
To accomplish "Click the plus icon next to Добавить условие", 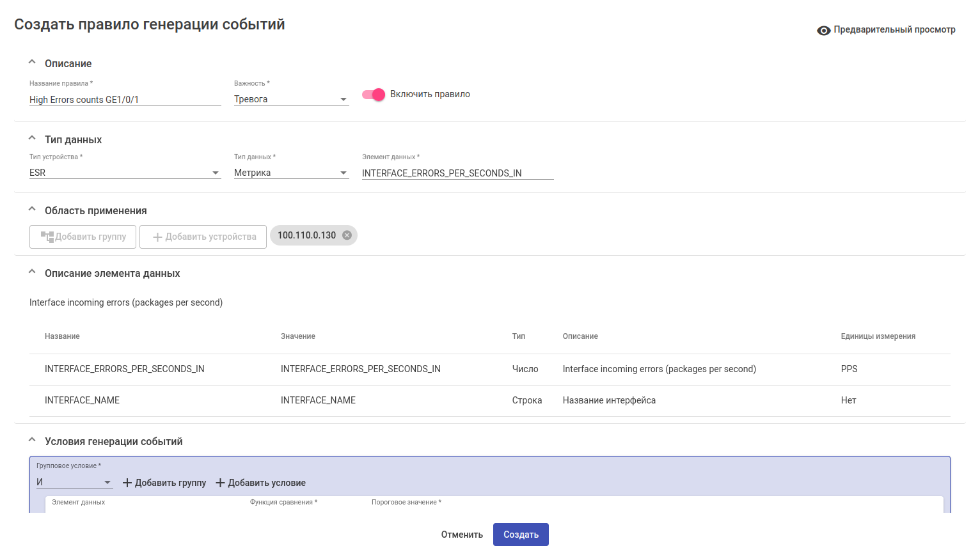I will pos(221,483).
